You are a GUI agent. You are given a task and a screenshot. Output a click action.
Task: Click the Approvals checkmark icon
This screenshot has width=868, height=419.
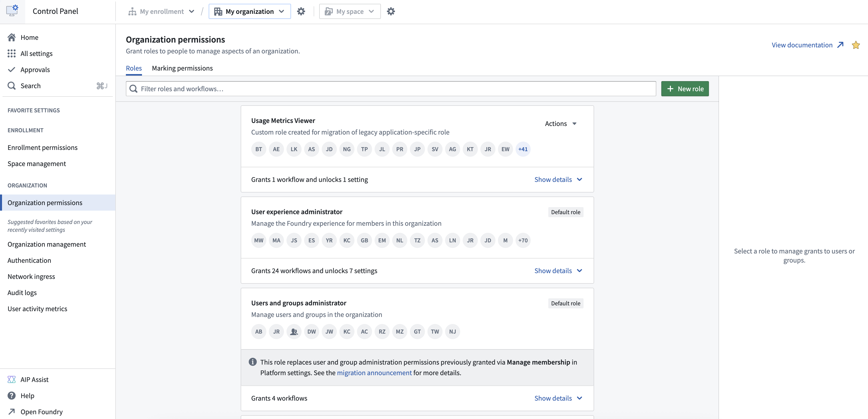pos(12,70)
